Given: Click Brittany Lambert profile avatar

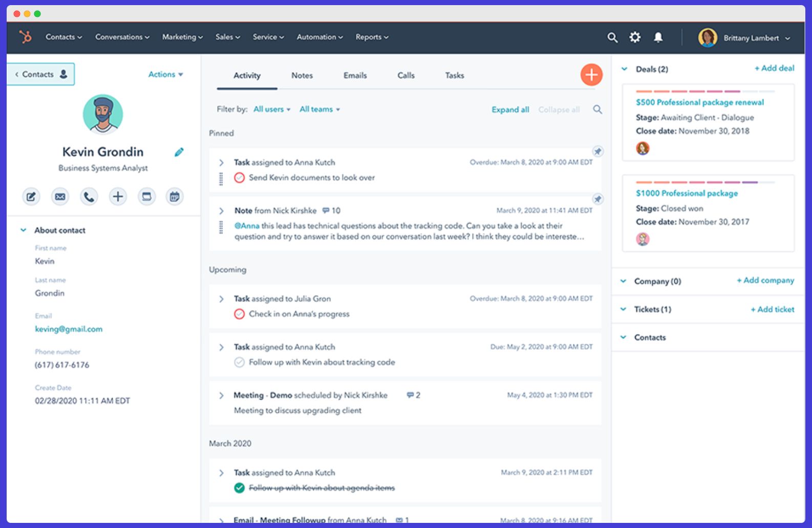Looking at the screenshot, I should (x=708, y=37).
